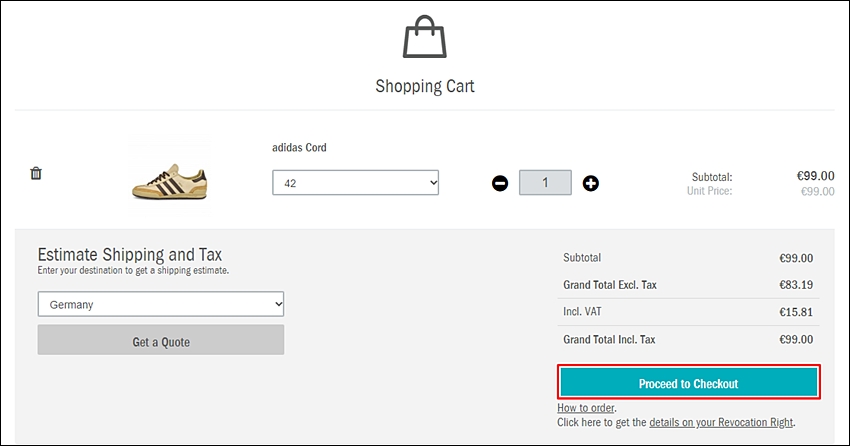850x446 pixels.
Task: Click Grand Total Excl. Tax value €83.19
Action: [x=796, y=285]
